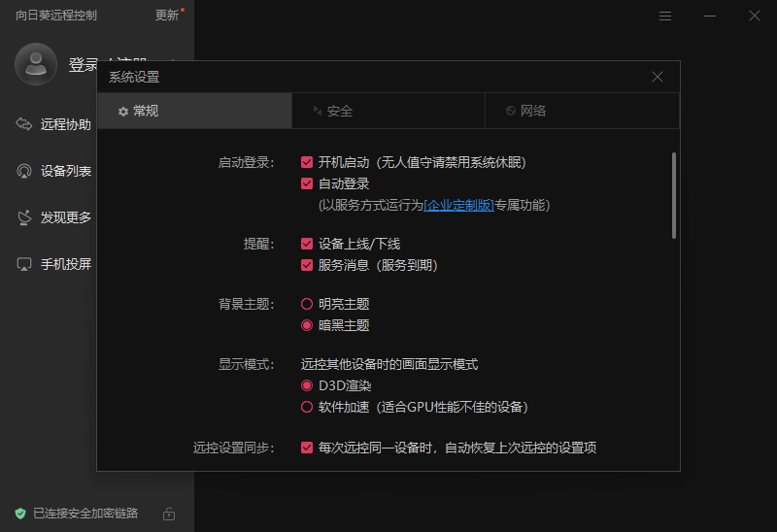Click 启动登录 label

(246, 162)
